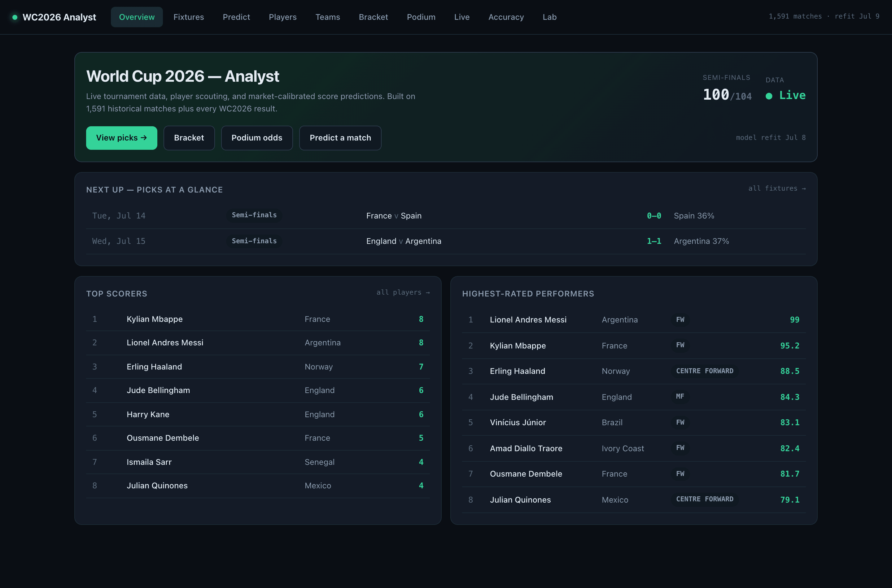Click the MF badge for Jude Bellingham

[680, 396]
